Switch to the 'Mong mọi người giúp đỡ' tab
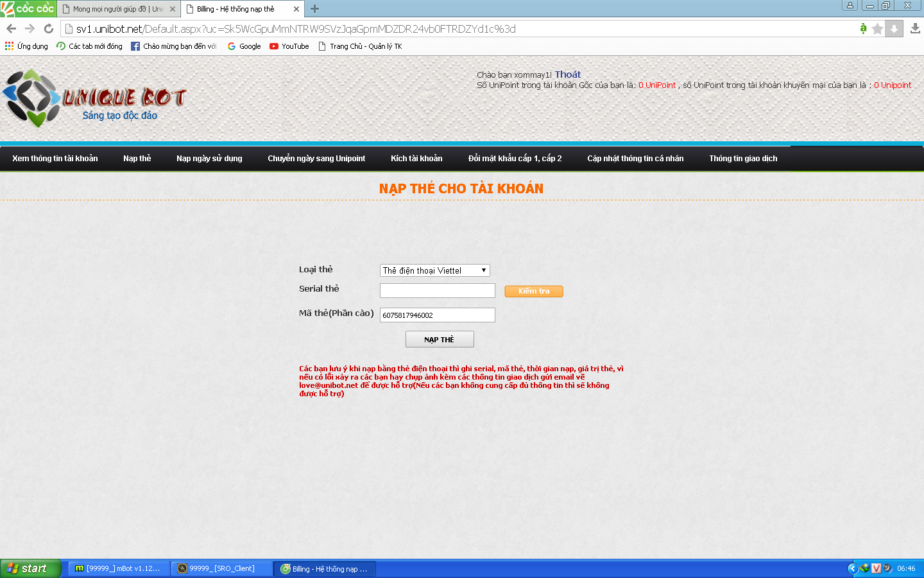Viewport: 924px width, 578px height. point(117,9)
